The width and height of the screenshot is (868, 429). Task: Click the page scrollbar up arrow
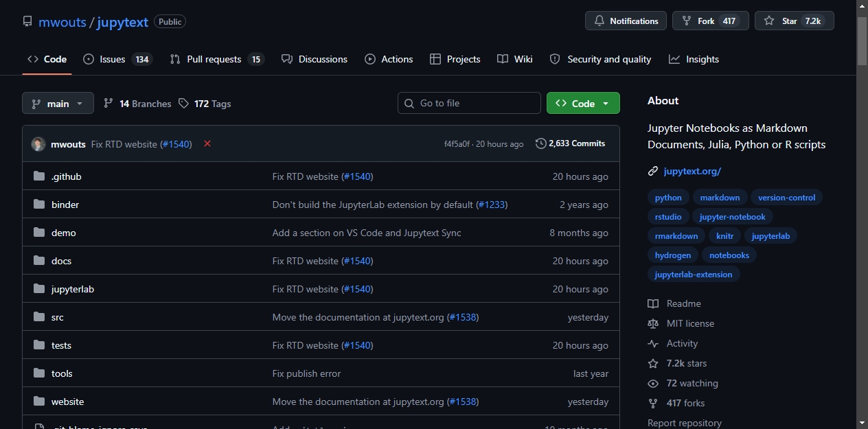pos(863,5)
